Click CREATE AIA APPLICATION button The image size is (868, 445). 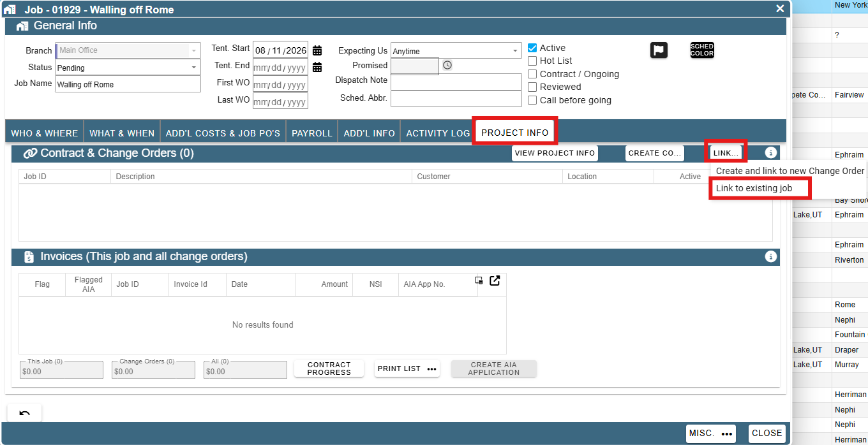(494, 368)
